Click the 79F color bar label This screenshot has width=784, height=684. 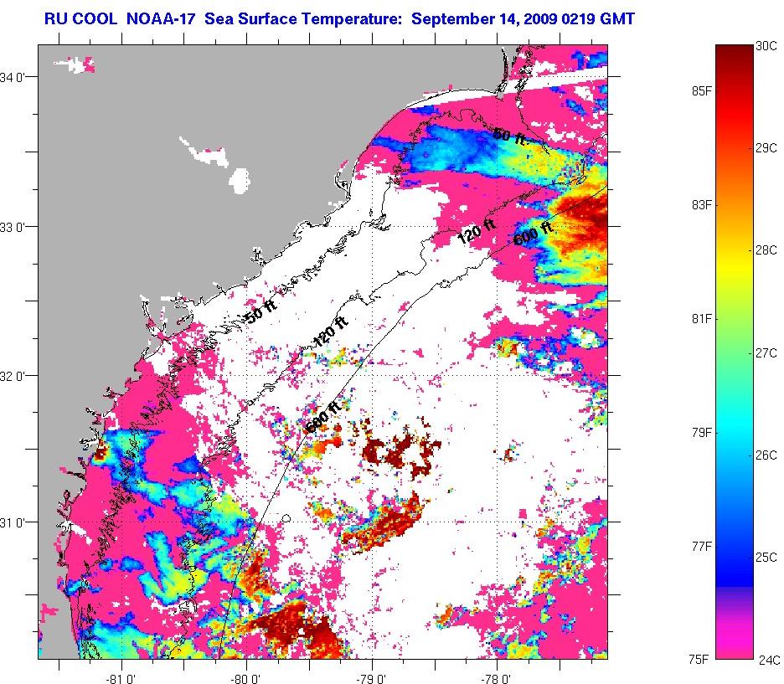coord(702,433)
